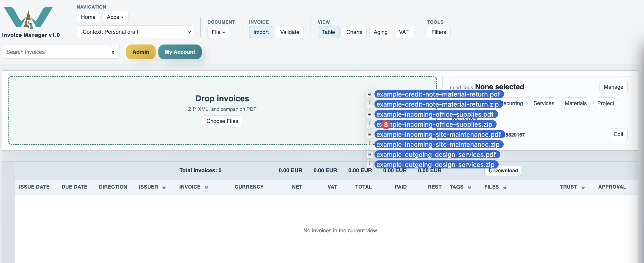
Task: Click the FILES column filter icon
Action: [x=505, y=187]
